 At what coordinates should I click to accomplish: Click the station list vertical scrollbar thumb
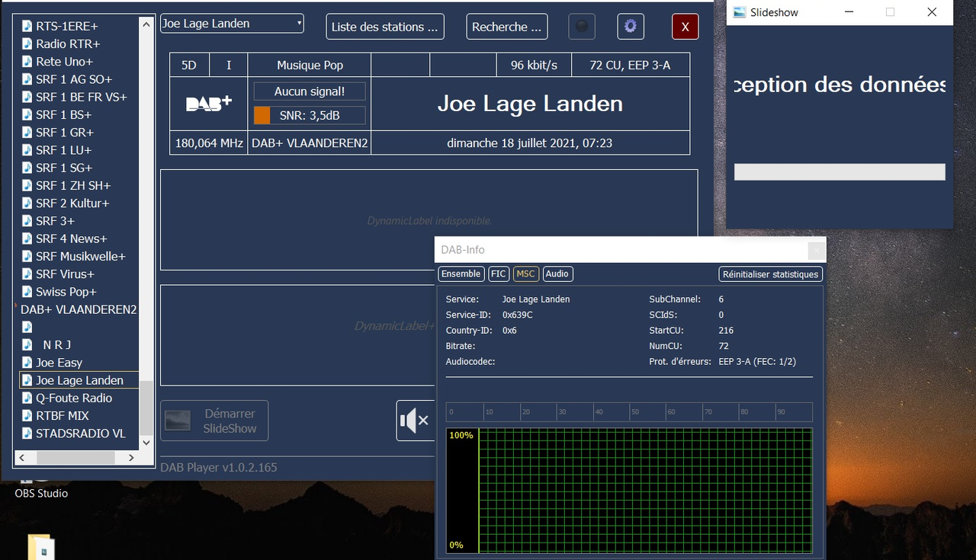(x=147, y=408)
